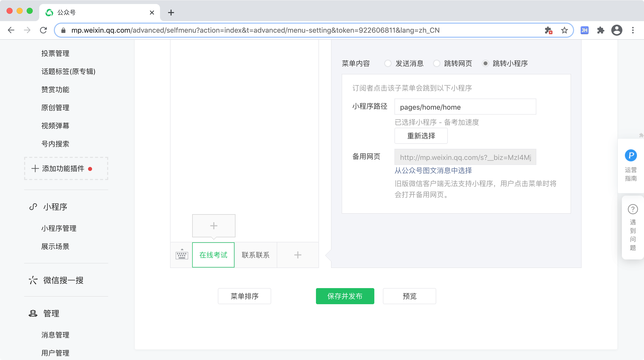
Task: Click 添加功能插件 in the sidebar
Action: point(63,168)
